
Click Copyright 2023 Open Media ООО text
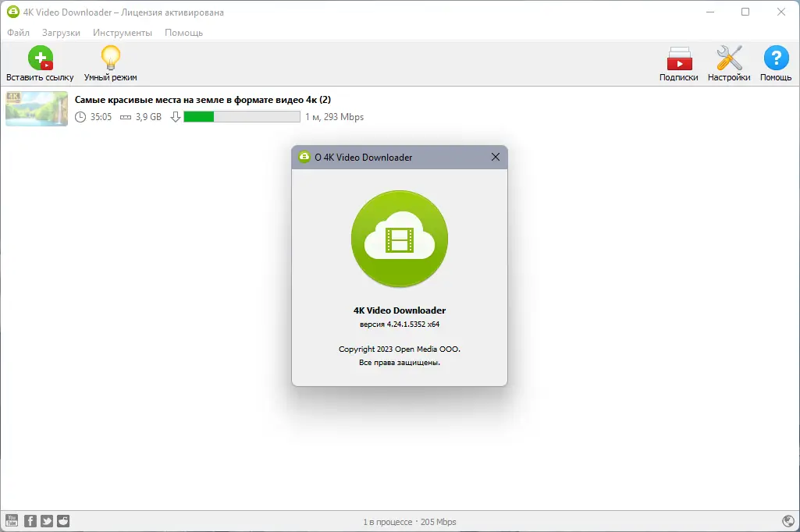(400, 349)
